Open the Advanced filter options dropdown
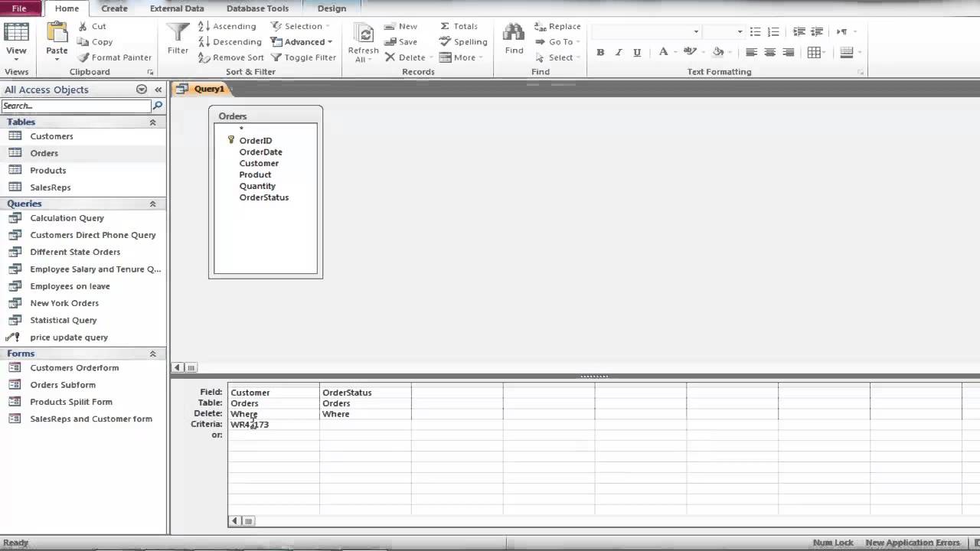 tap(302, 42)
